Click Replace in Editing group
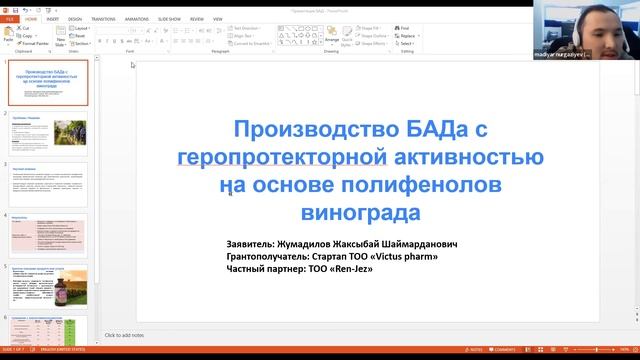The image size is (640, 360). (406, 36)
